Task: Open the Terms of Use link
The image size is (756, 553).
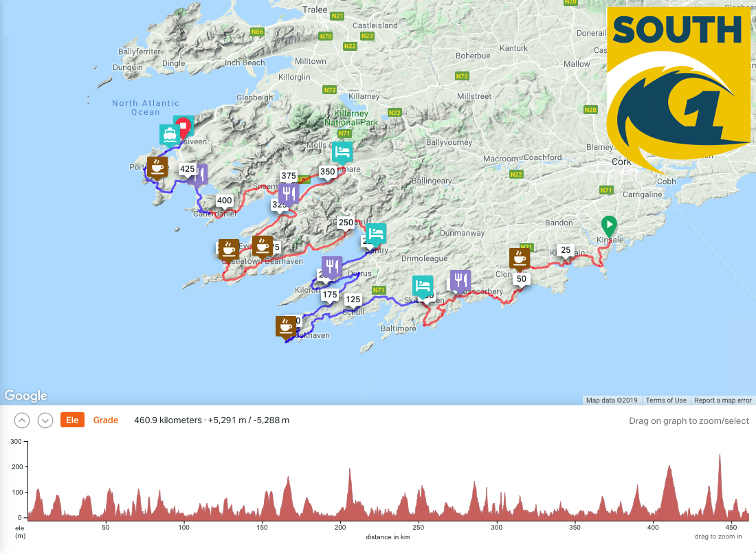Action: click(665, 400)
